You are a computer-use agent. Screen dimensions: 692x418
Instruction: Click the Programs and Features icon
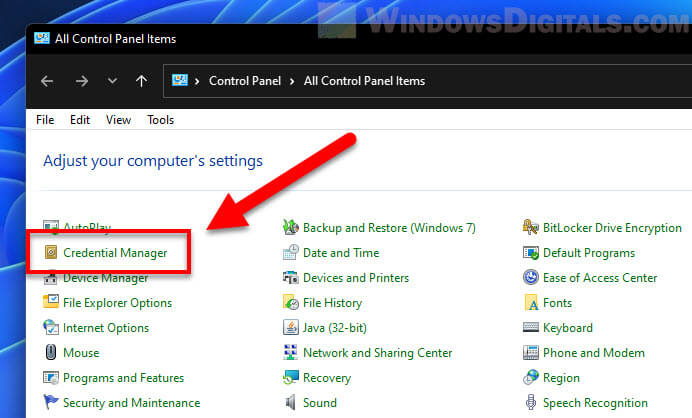pyautogui.click(x=51, y=377)
